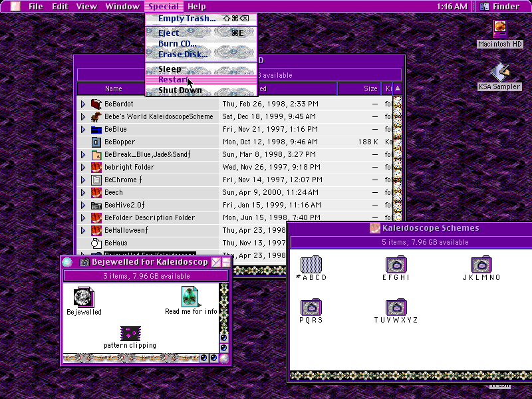Select the KSA Sampler desktop icon
532x399 pixels.
pos(500,71)
